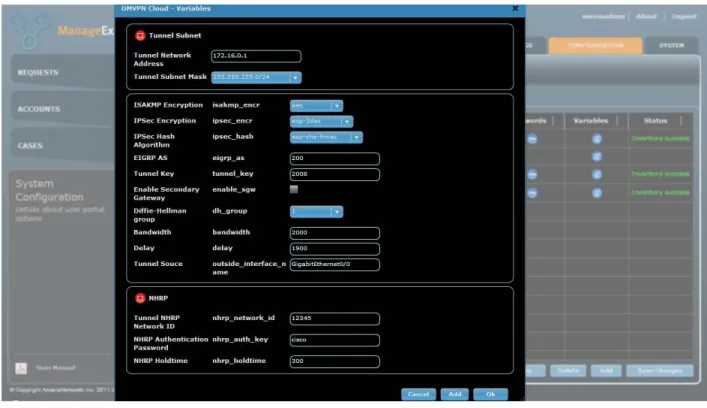
Task: Open the Accounts sidebar menu
Action: pyautogui.click(x=63, y=109)
